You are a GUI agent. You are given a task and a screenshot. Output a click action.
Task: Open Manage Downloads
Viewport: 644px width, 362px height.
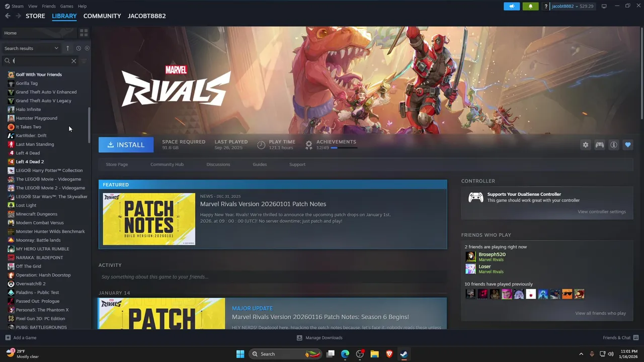click(x=319, y=338)
